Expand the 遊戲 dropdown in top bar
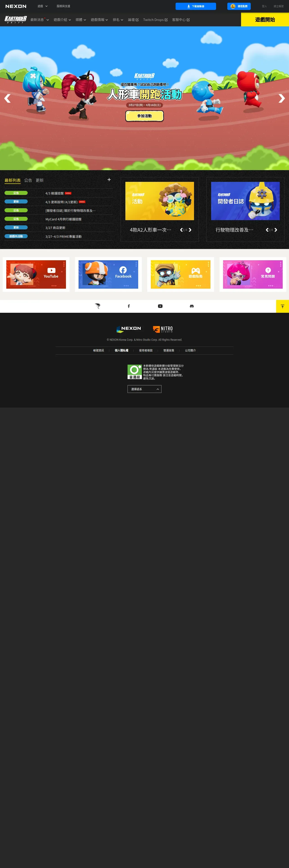 (42, 6)
